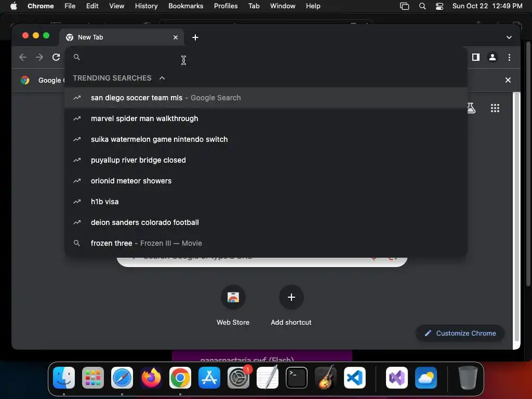Screen dimensions: 532x399
Task: Launch Visual Studio Code from the Dock
Action: (x=354, y=377)
